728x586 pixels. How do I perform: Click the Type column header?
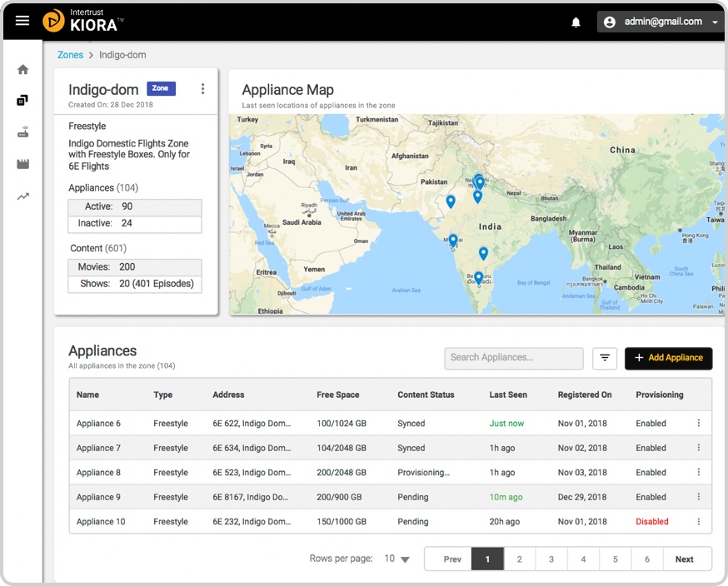click(163, 395)
